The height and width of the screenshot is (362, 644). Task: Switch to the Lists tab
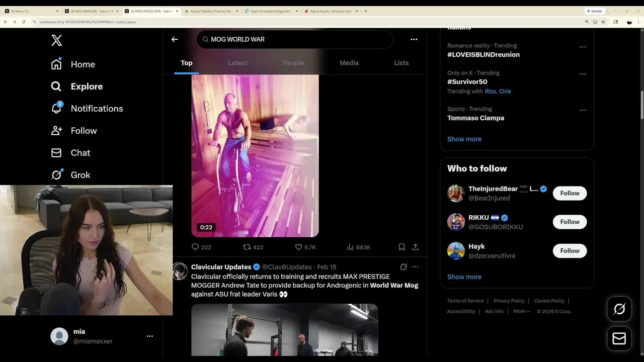tap(401, 63)
